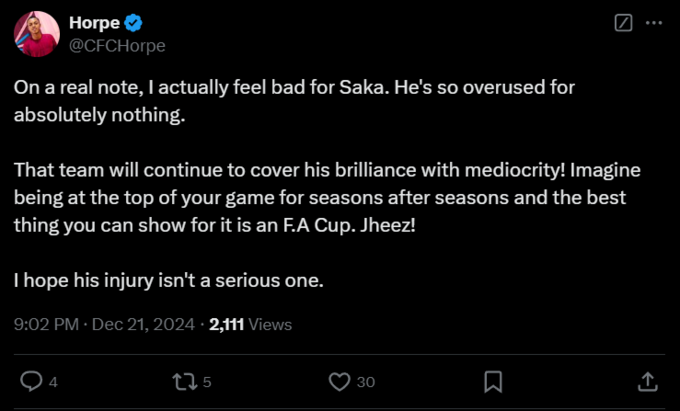
Task: Like the post with the heart icon
Action: (340, 381)
